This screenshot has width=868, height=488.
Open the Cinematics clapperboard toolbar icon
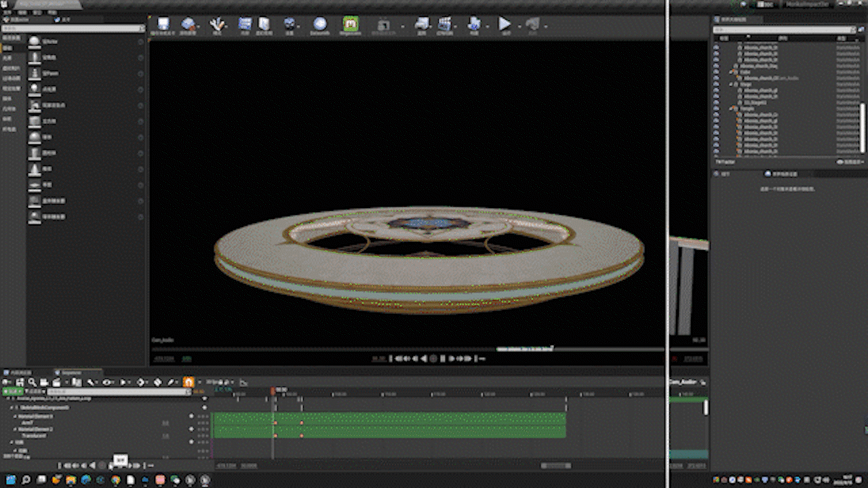[x=445, y=25]
